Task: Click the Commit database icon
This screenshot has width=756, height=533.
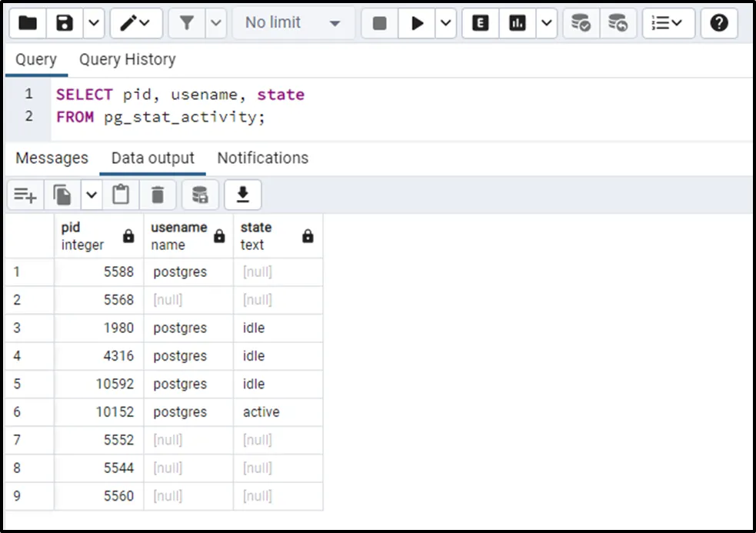Action: [x=581, y=23]
